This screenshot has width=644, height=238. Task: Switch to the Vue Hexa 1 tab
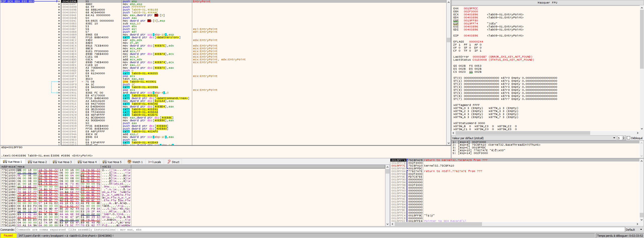click(13, 162)
